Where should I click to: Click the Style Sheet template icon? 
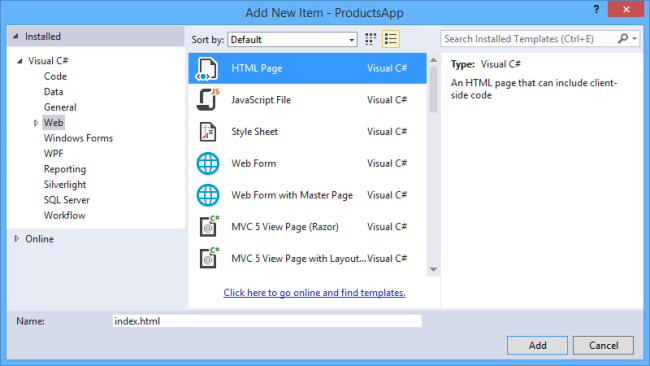click(208, 132)
